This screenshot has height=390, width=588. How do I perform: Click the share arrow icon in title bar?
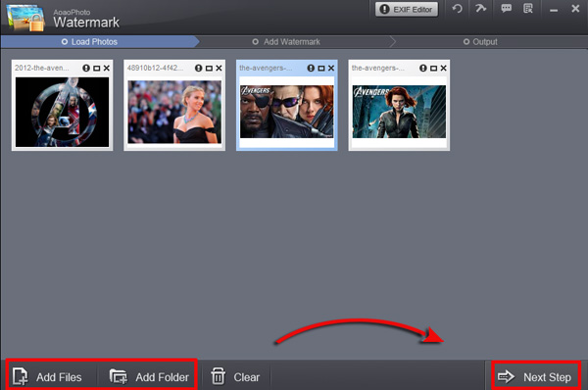pyautogui.click(x=481, y=8)
